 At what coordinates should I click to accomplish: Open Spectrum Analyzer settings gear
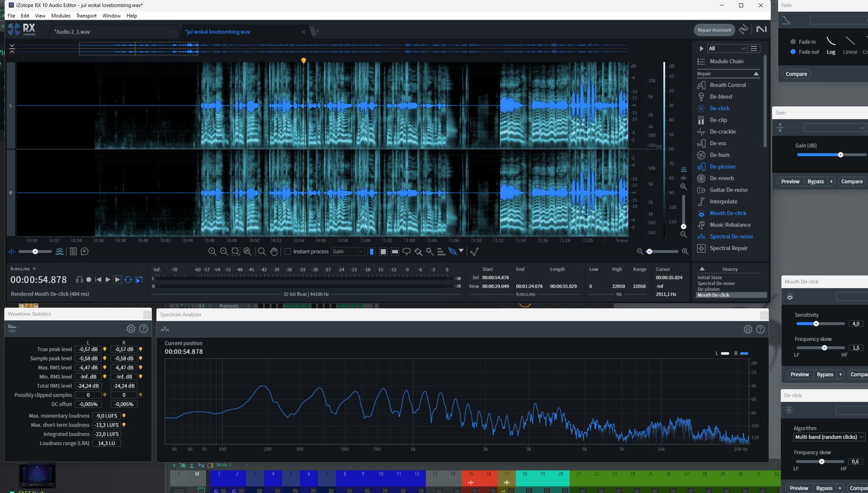coord(748,329)
